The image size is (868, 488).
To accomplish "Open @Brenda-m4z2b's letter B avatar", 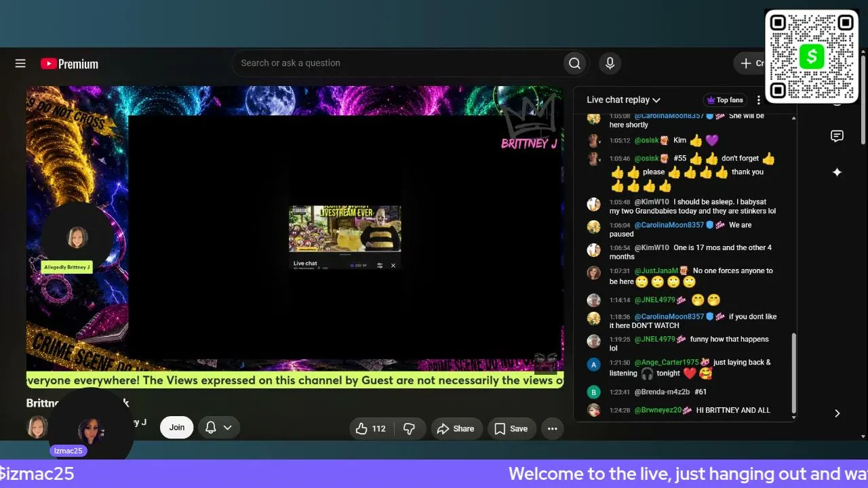I will (593, 392).
